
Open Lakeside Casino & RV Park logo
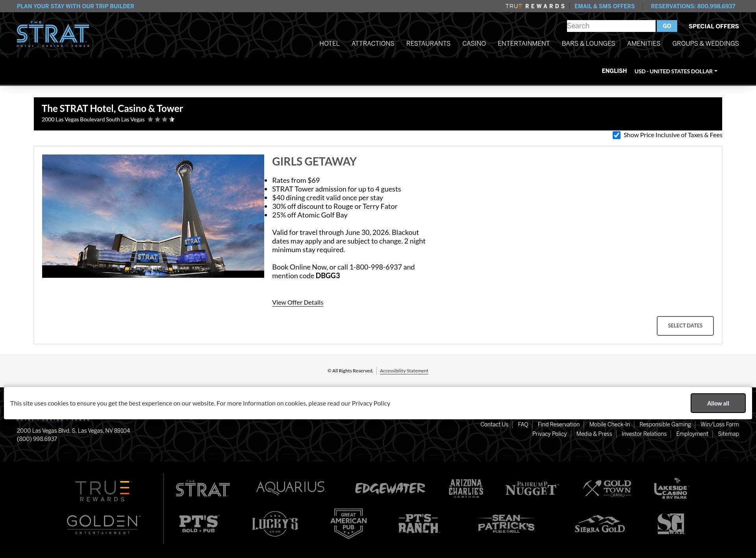click(671, 489)
